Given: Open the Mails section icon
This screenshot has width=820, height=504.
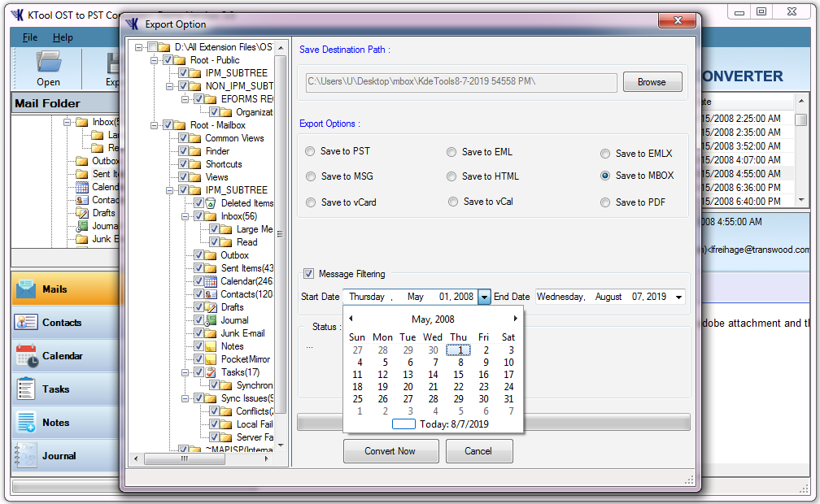Looking at the screenshot, I should point(27,289).
